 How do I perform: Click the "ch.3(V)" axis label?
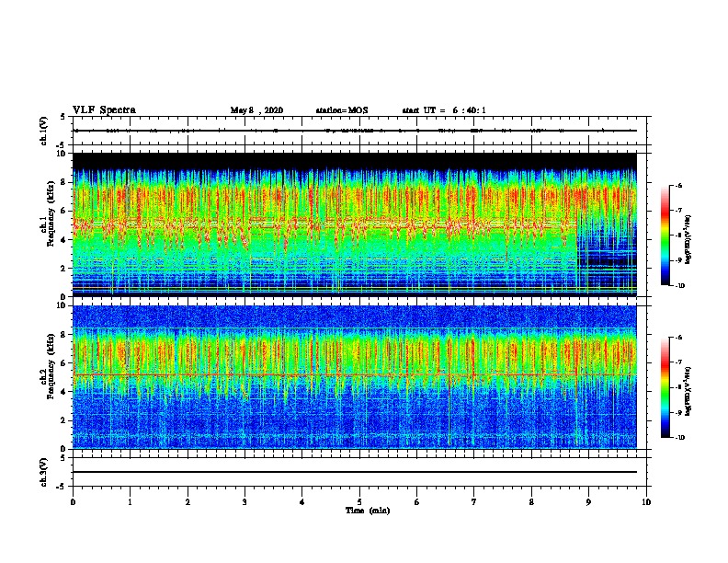pyautogui.click(x=43, y=472)
